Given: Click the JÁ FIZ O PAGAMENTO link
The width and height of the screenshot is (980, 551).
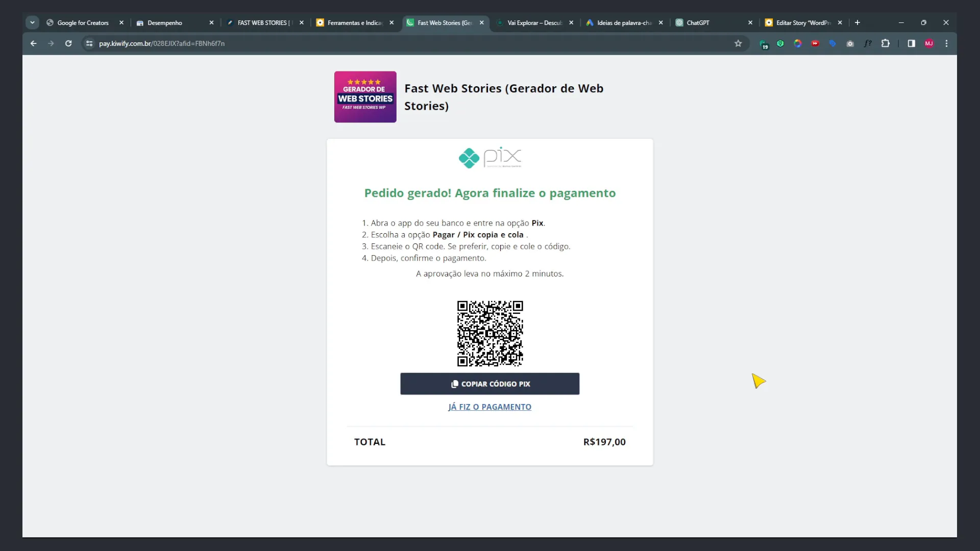Looking at the screenshot, I should [x=489, y=407].
